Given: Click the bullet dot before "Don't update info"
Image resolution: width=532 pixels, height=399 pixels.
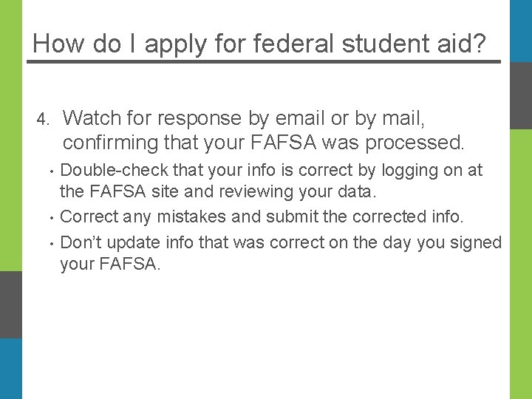Looking at the screenshot, I should click(49, 244).
